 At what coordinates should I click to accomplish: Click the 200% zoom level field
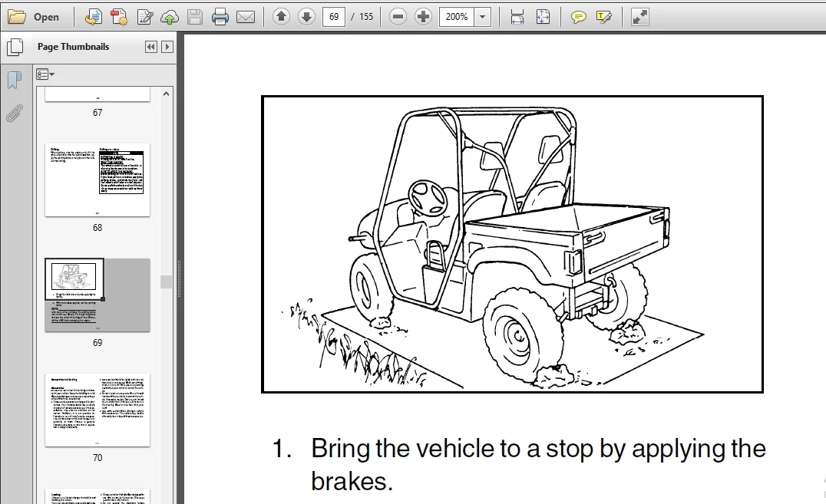[456, 17]
